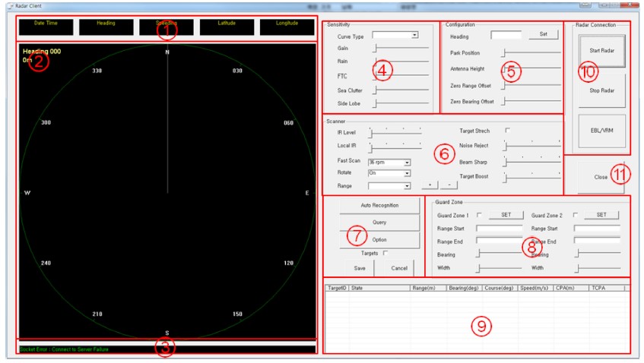This screenshot has width=644, height=363.
Task: Decrease range with the minus button
Action: (449, 185)
